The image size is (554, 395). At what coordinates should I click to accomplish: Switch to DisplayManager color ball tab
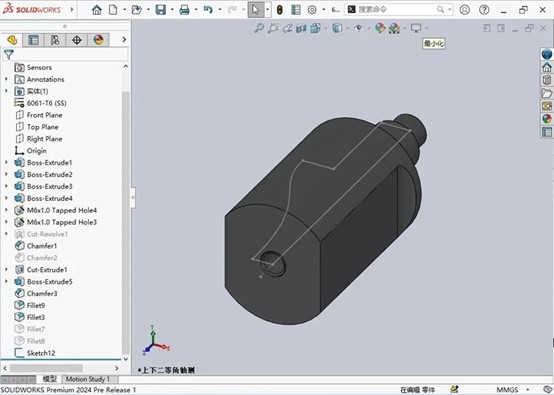click(x=98, y=40)
